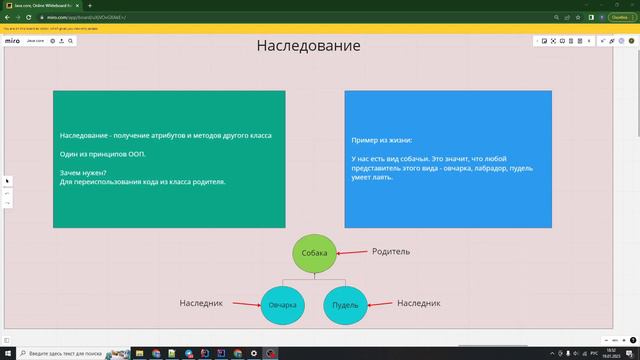Switch to the Java core browser tab
This screenshot has height=360, width=640.
point(42,6)
